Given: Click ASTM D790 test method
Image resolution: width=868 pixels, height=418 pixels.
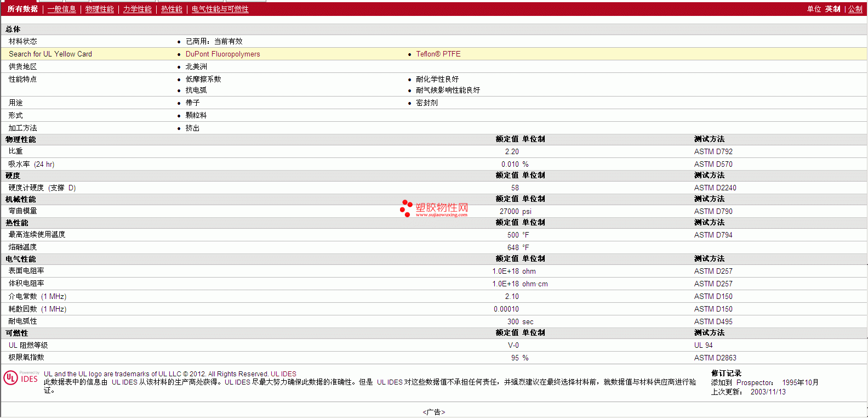Looking at the screenshot, I should pyautogui.click(x=713, y=212).
